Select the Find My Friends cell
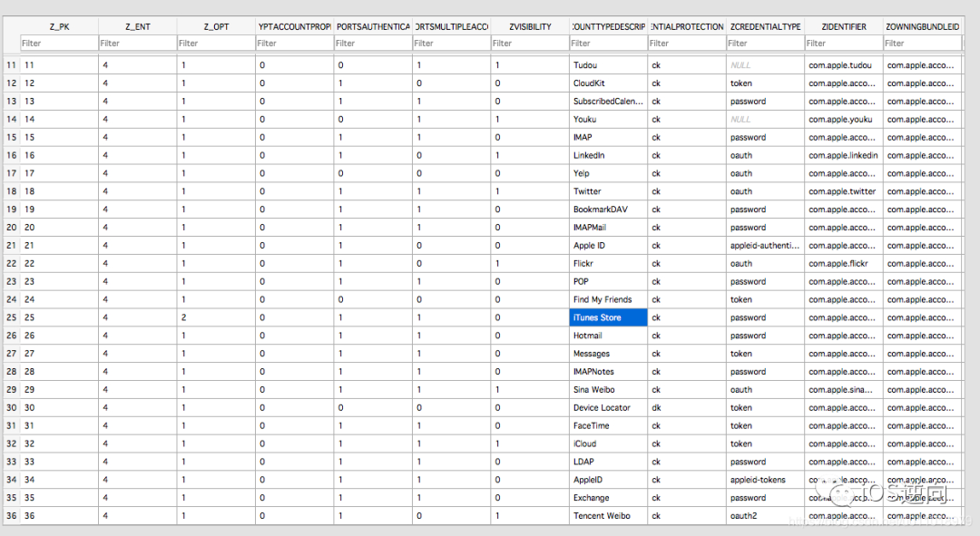The image size is (980, 536). [x=608, y=300]
